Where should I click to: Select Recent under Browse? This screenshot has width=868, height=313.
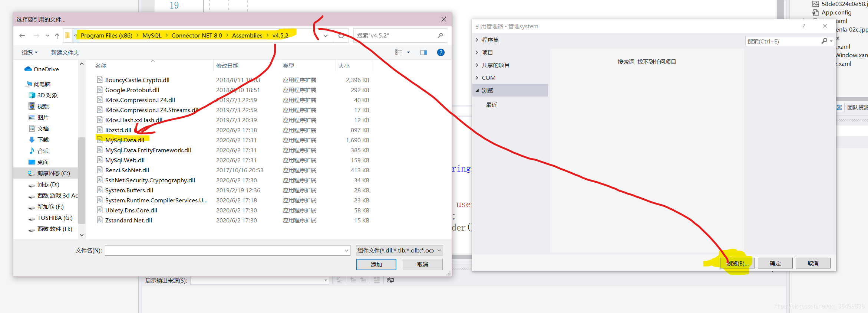pyautogui.click(x=492, y=105)
